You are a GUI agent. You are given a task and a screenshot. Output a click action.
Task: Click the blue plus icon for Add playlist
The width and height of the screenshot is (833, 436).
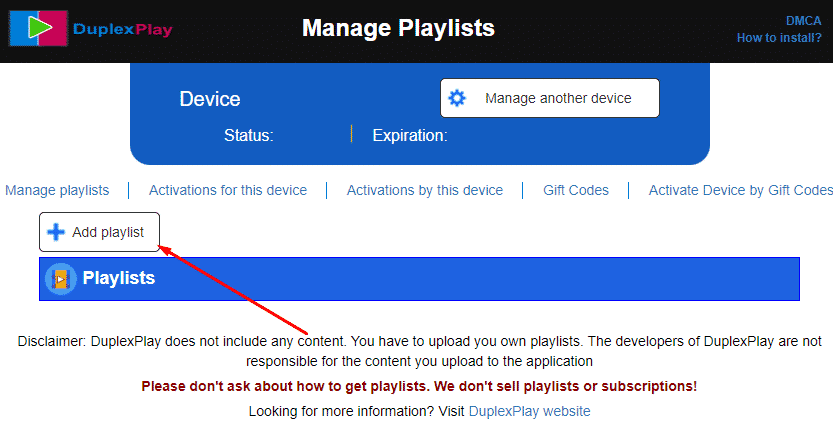56,232
